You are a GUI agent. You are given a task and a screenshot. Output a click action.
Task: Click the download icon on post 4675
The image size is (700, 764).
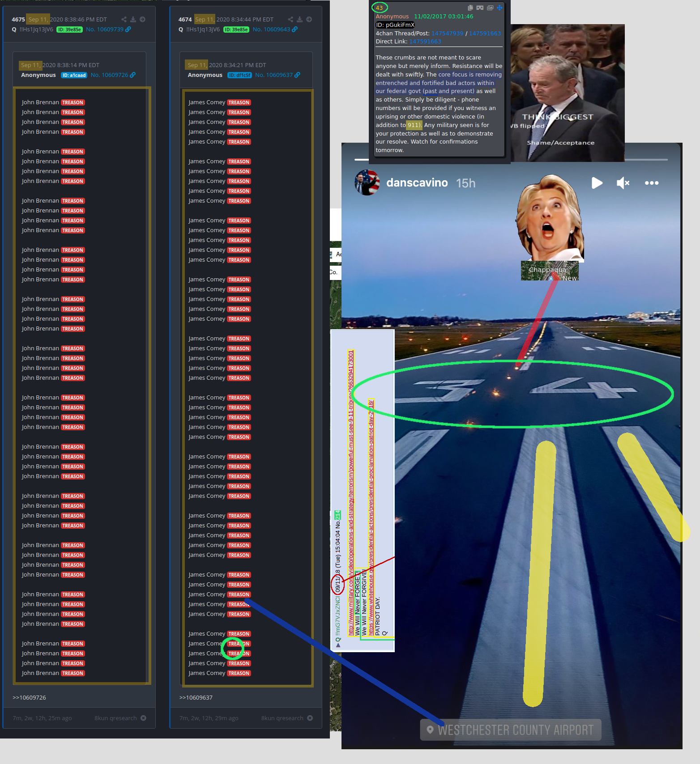point(133,19)
